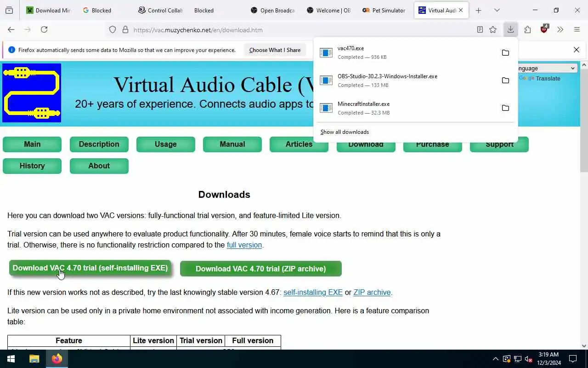Click the network tray icon
This screenshot has width=588, height=368.
(x=518, y=359)
